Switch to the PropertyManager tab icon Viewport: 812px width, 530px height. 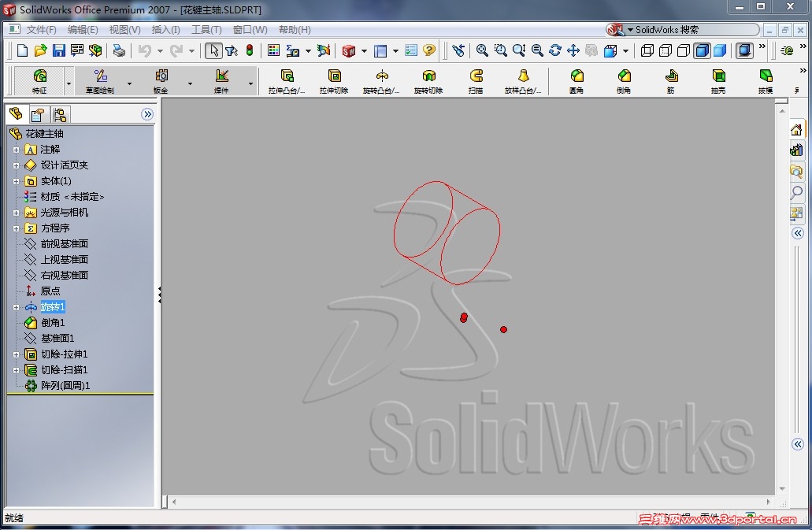[37, 114]
